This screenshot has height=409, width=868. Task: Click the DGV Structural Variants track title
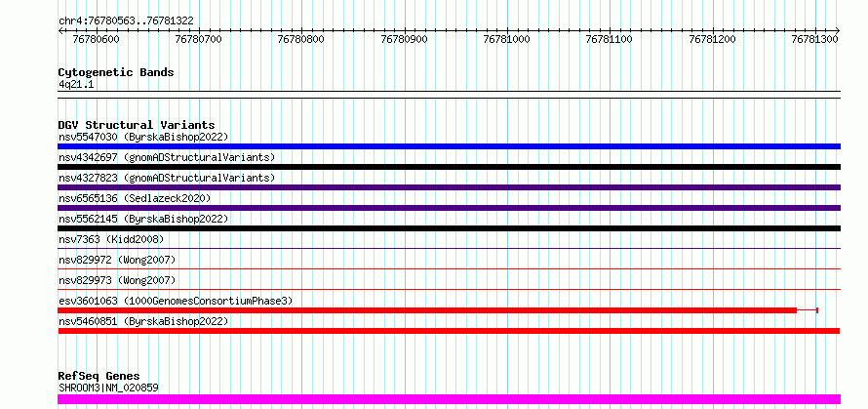137,125
